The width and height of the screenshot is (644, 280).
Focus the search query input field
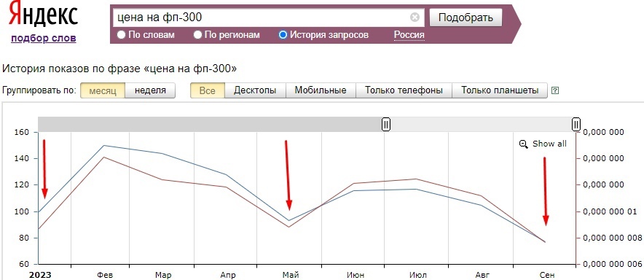263,17
